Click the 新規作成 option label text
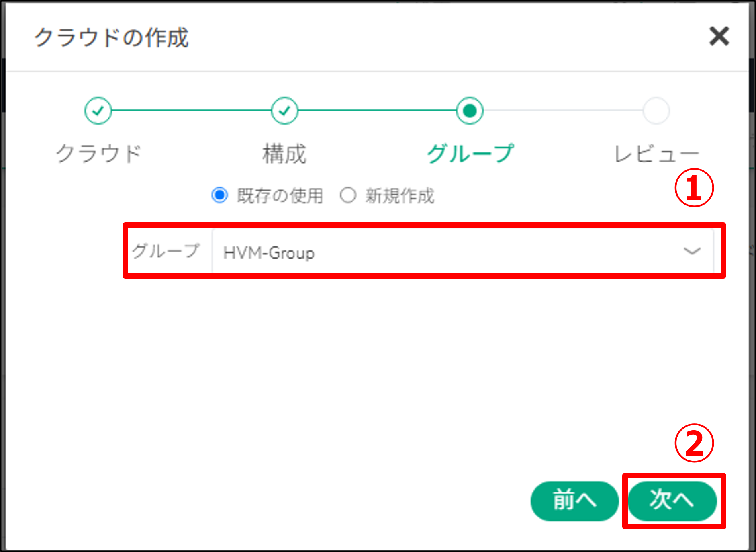756x552 pixels. pos(400,196)
